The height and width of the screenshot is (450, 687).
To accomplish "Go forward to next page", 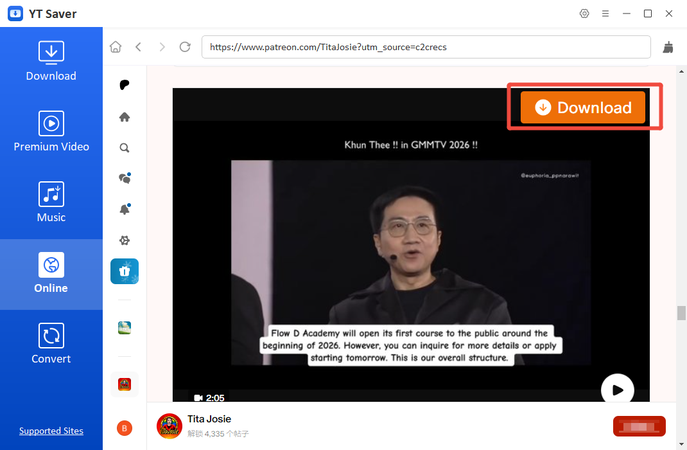I will coord(162,47).
